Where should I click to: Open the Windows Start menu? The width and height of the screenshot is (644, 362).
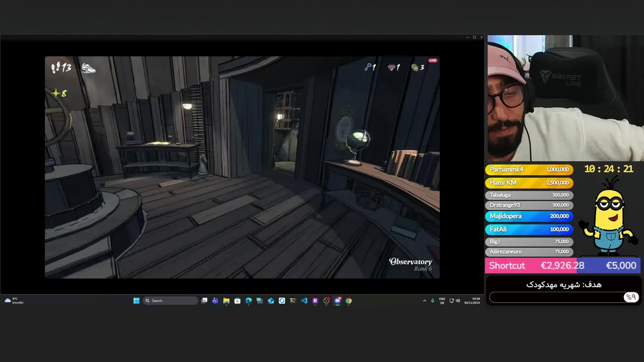pos(136,301)
